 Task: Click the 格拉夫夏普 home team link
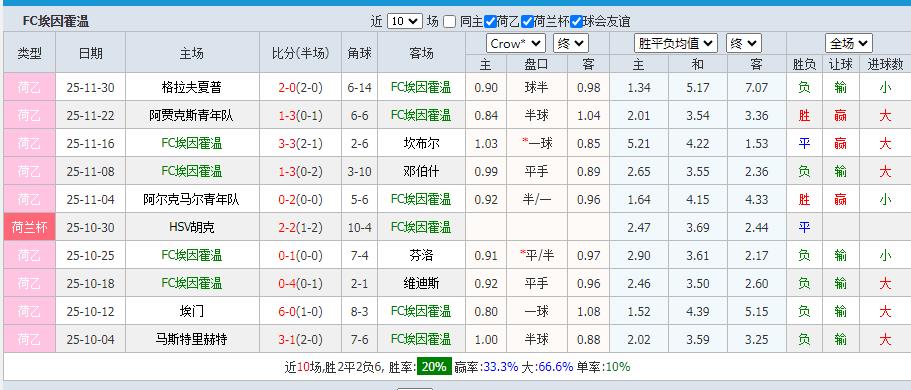pyautogui.click(x=191, y=88)
